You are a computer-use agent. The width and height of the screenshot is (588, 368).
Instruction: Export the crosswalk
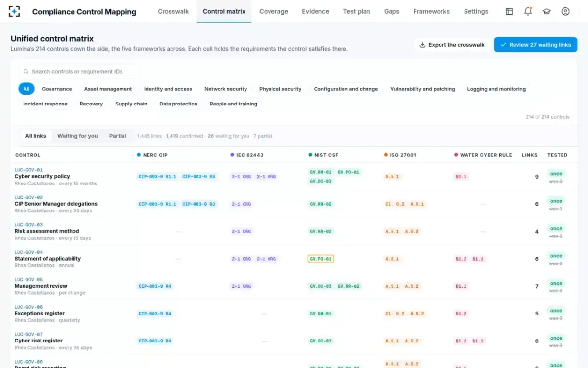tap(452, 45)
